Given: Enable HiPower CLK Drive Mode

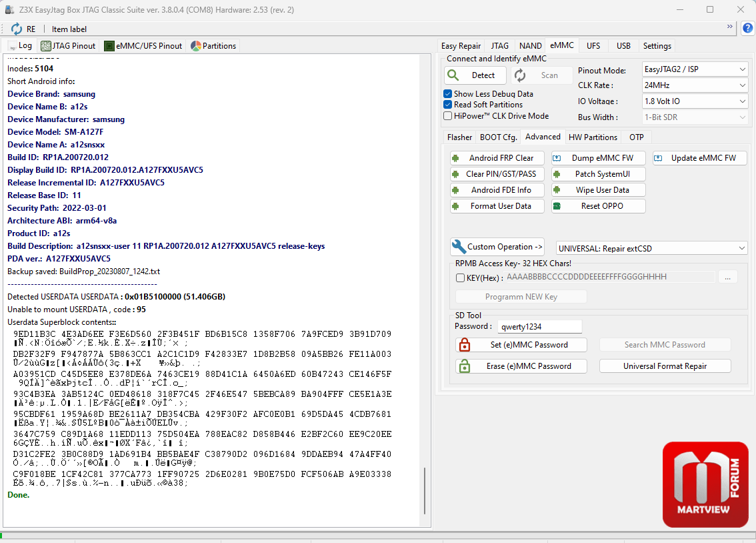Looking at the screenshot, I should pyautogui.click(x=448, y=115).
